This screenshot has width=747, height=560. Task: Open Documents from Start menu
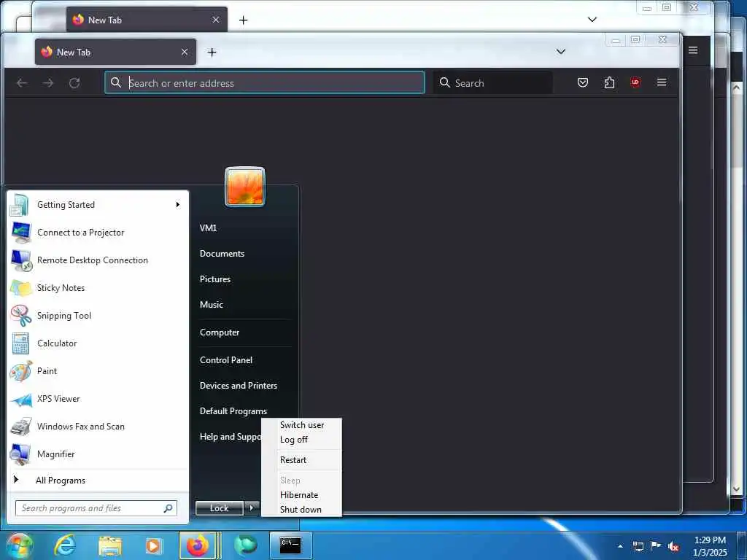222,254
